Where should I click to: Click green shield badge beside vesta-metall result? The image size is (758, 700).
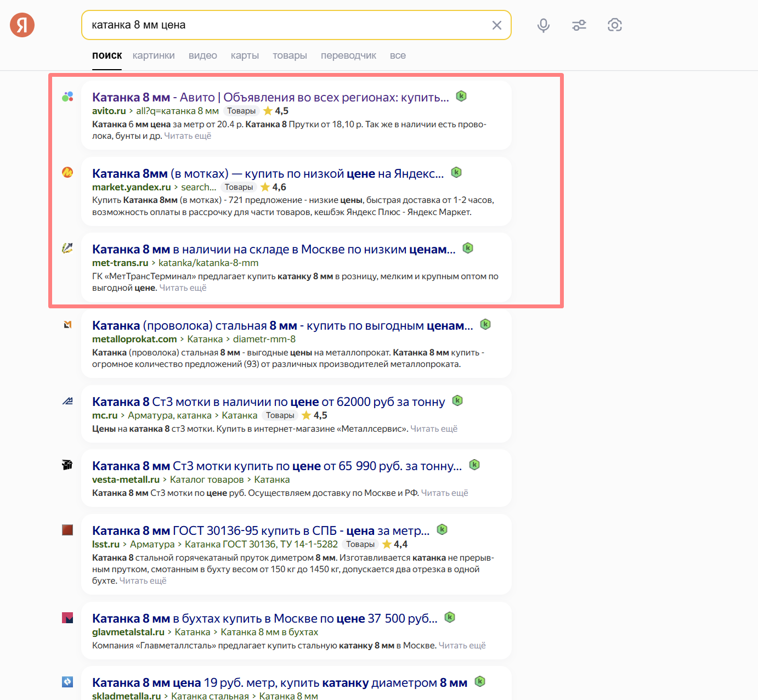pos(474,465)
